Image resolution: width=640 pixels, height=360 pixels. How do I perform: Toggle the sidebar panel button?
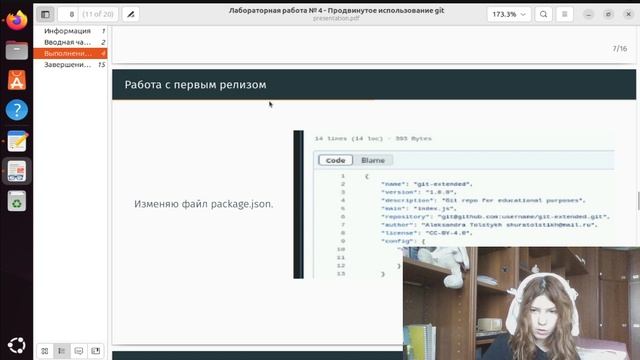point(45,14)
